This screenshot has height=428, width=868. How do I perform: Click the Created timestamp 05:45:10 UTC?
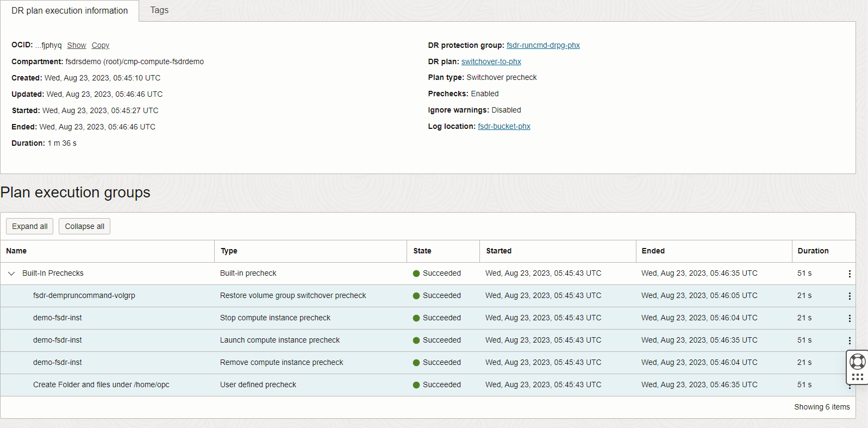click(103, 78)
